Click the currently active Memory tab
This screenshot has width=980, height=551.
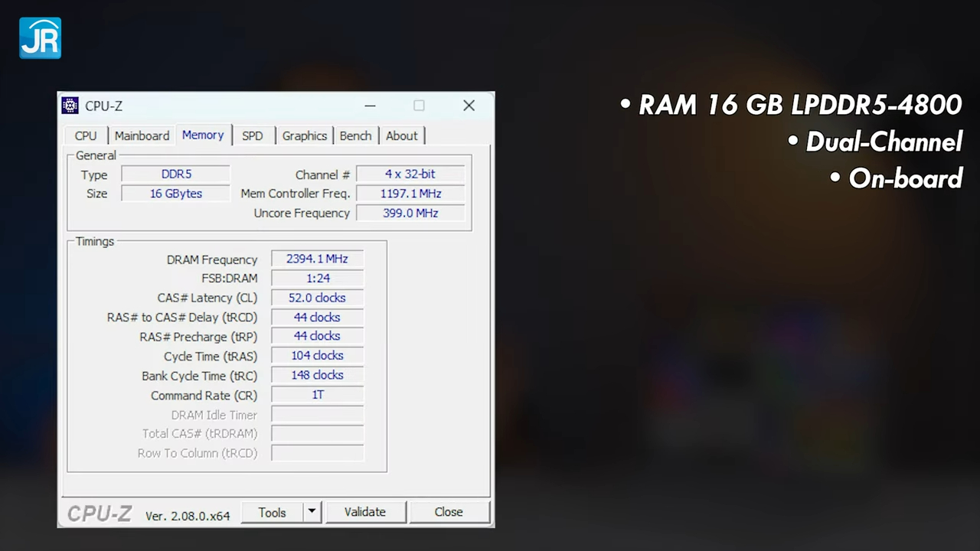click(202, 135)
